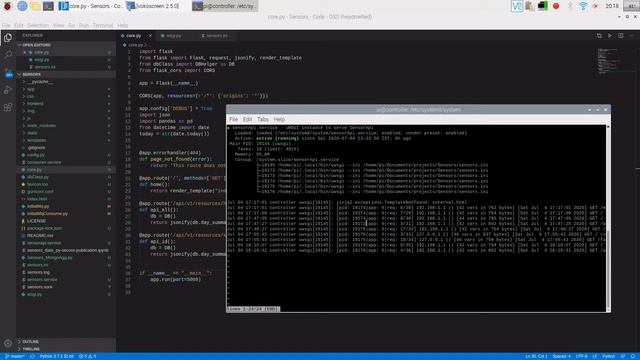The height and width of the screenshot is (360, 640).
Task: Open the Run and Debug view in the activity bar
Action: coord(8,90)
